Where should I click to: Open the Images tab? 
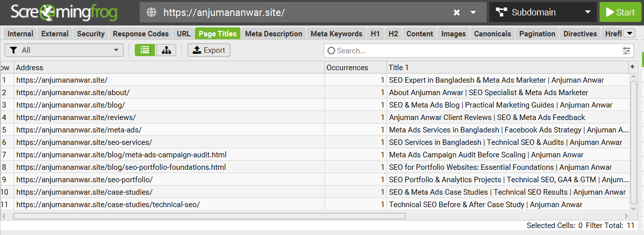454,34
